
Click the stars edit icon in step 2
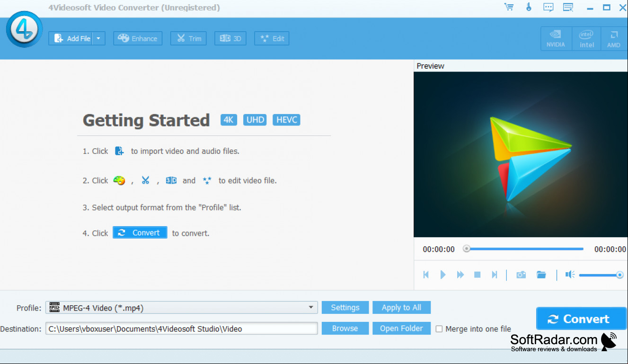(x=207, y=180)
